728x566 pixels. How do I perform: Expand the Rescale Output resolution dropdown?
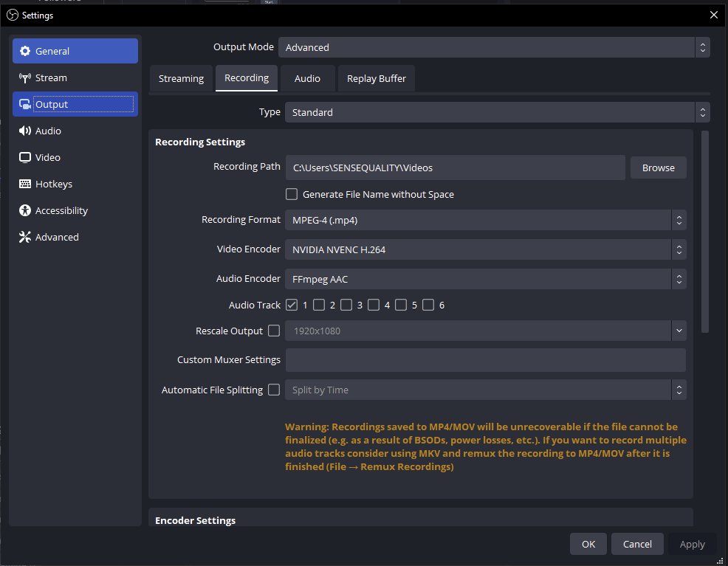pyautogui.click(x=679, y=331)
